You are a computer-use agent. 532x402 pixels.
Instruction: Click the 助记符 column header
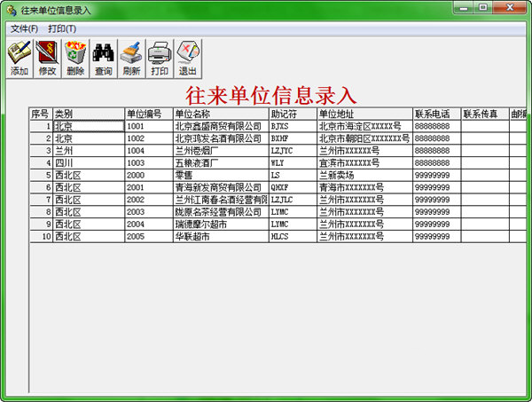tap(293, 114)
